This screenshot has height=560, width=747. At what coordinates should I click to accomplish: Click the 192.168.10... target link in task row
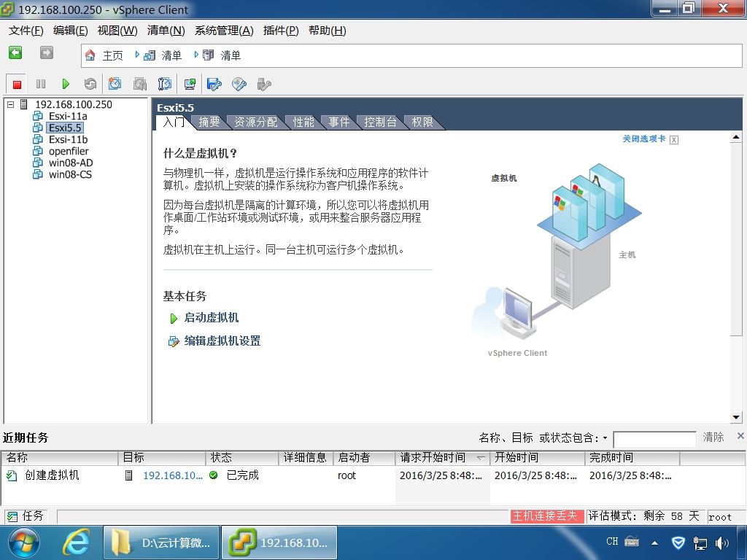point(173,475)
